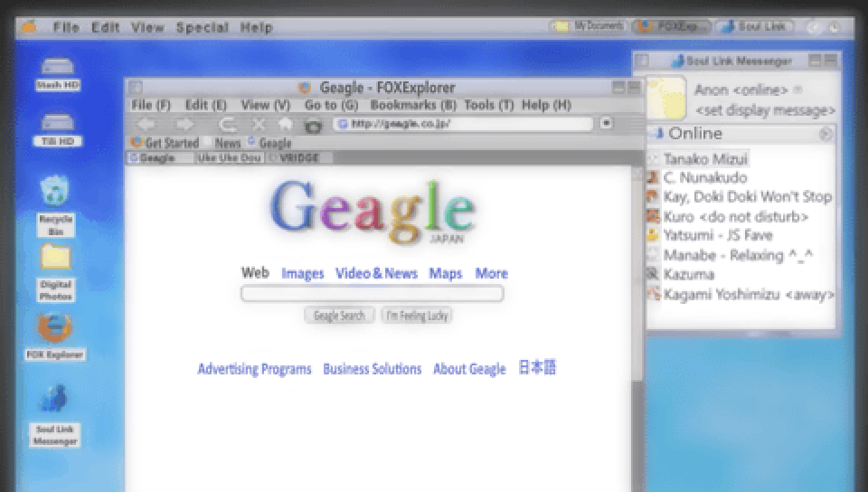Click the browser forward arrow
868x492 pixels.
point(184,124)
